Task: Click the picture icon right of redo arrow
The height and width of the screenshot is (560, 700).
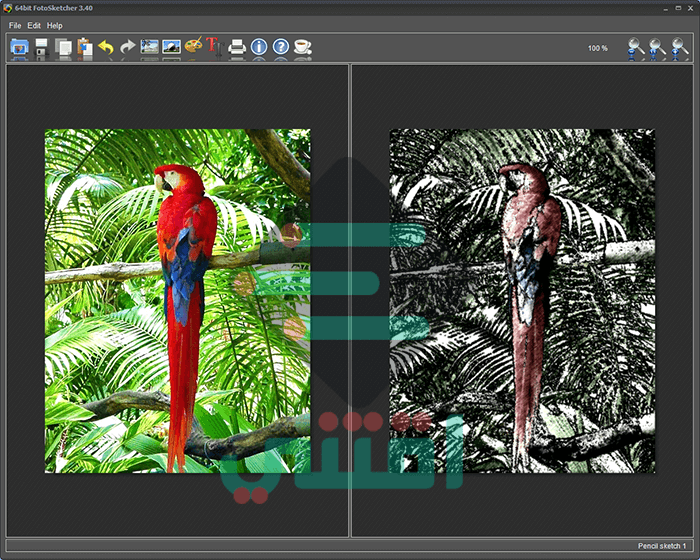Action: coord(150,46)
